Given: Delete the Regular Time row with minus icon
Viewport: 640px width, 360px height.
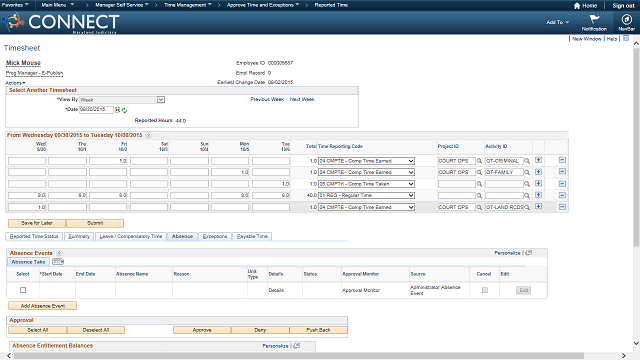Looking at the screenshot, I should point(562,195).
